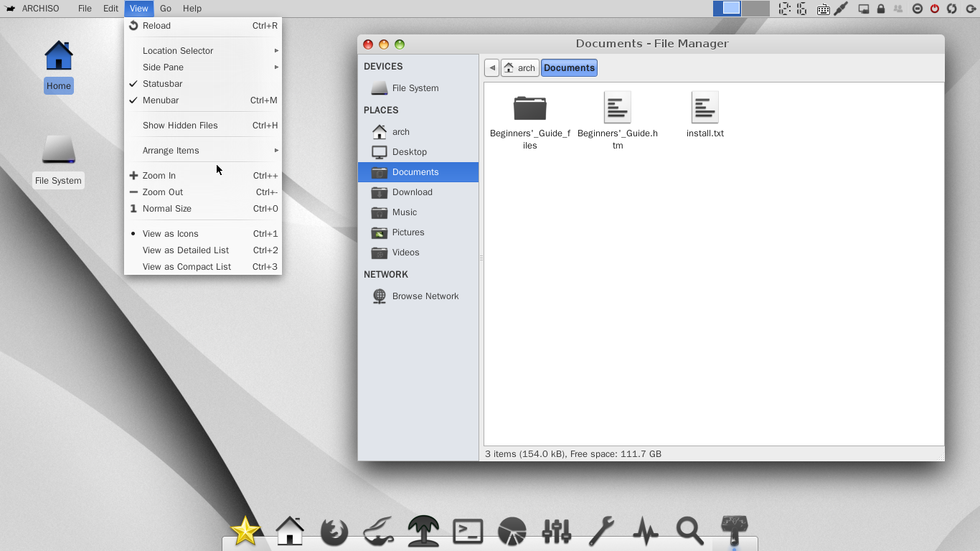This screenshot has width=980, height=551.
Task: Open arch home folder in Places
Action: point(418,132)
